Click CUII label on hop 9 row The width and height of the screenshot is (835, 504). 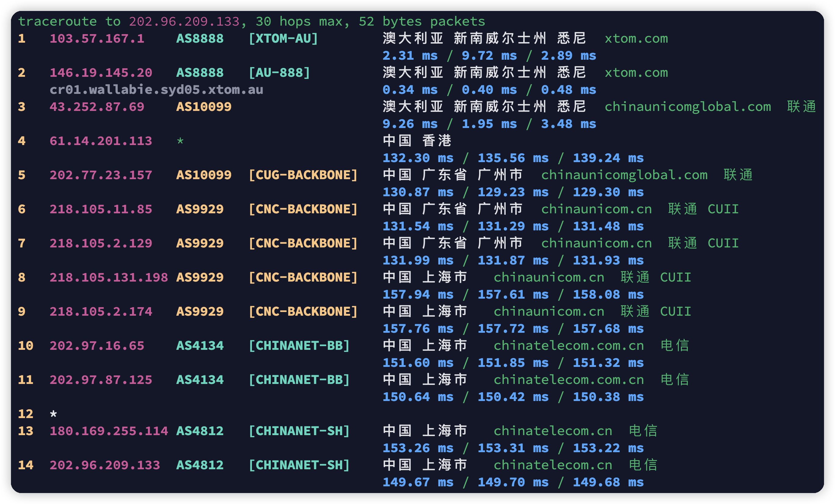[676, 312]
